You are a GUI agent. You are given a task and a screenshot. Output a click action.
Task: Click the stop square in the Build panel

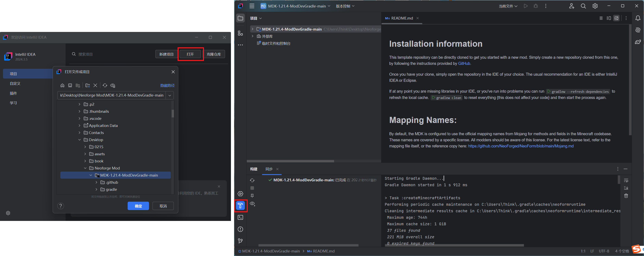pyautogui.click(x=252, y=188)
